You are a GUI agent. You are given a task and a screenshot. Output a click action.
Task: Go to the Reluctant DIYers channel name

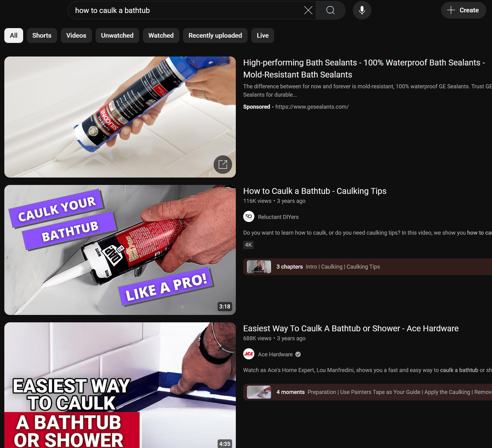[278, 217]
